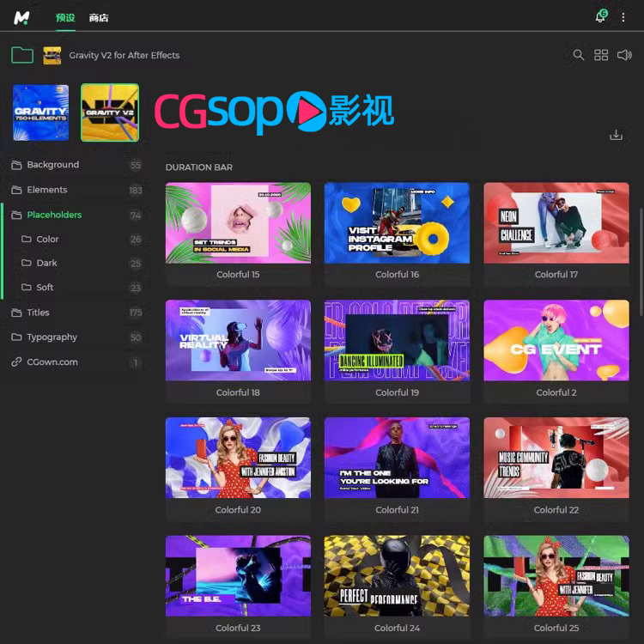644x644 pixels.
Task: Toggle the preview sound speaker icon
Action: (624, 55)
